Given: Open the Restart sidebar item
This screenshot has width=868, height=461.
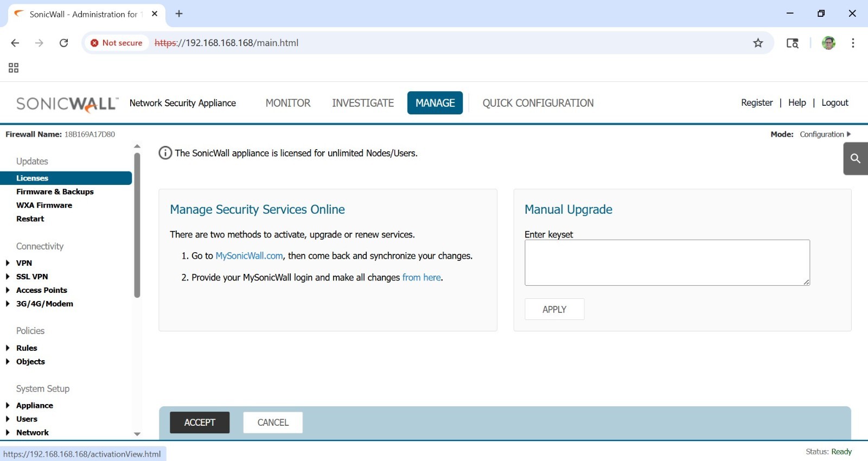Looking at the screenshot, I should point(30,219).
